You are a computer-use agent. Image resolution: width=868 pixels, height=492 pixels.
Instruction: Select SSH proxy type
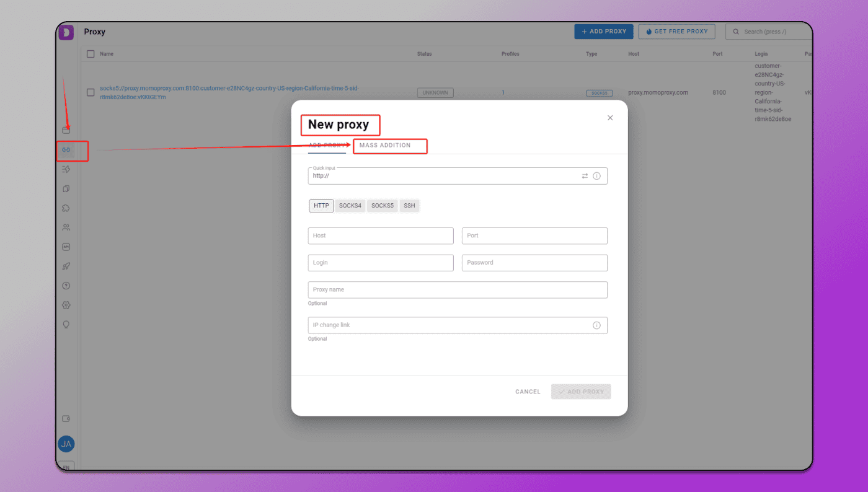pos(409,206)
